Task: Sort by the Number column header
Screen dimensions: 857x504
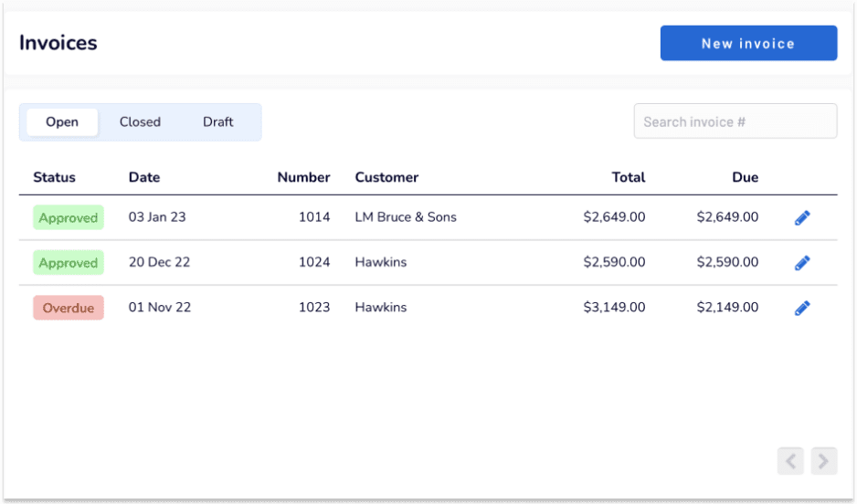Action: click(x=303, y=177)
